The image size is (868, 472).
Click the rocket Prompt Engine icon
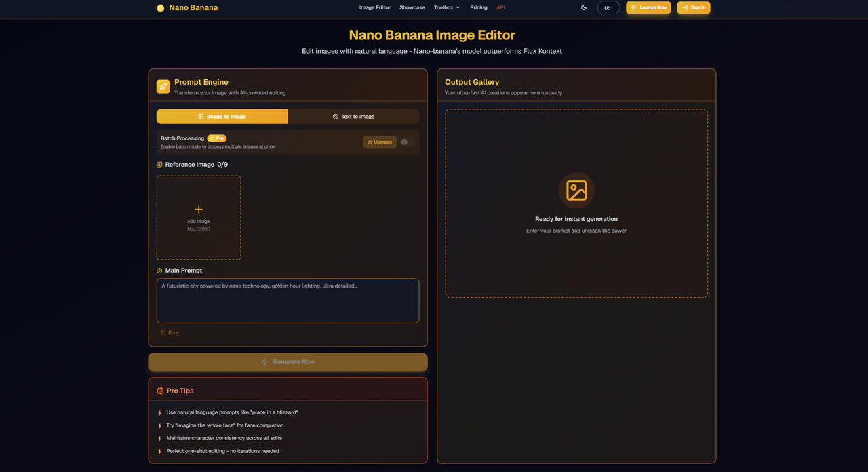tap(163, 86)
